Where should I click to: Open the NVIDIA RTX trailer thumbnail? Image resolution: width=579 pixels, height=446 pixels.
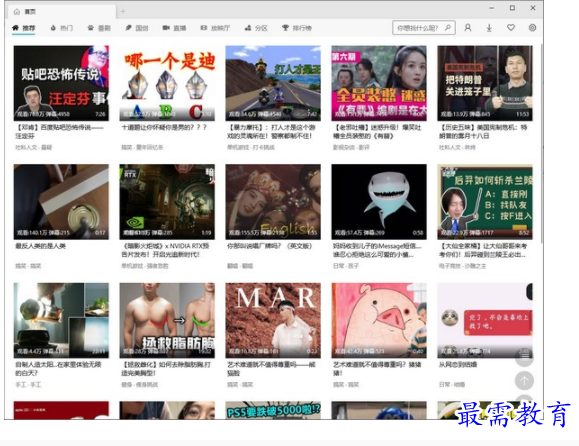(x=167, y=202)
